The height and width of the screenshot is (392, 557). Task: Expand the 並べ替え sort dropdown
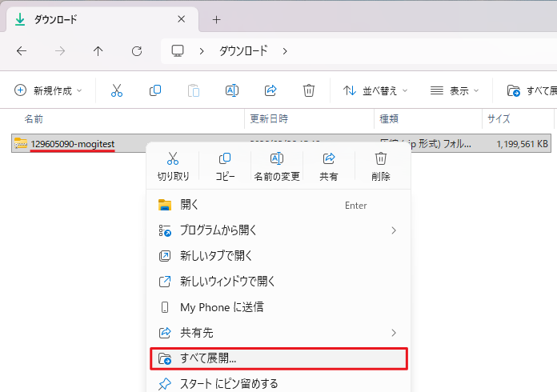[375, 90]
